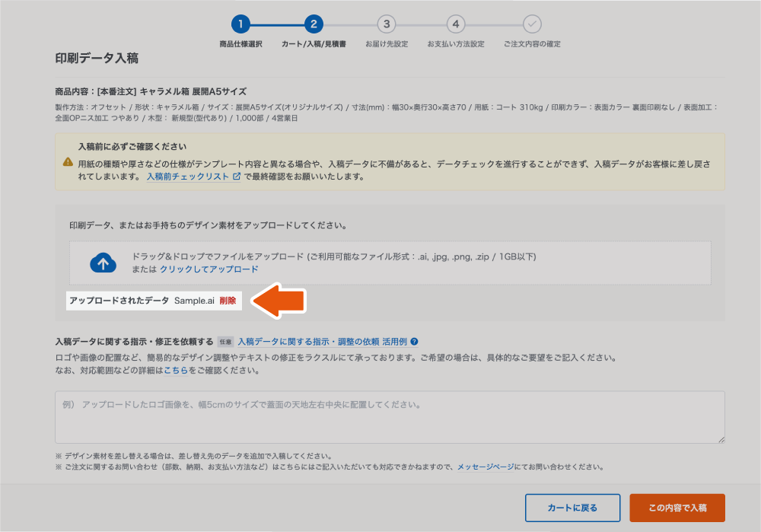
Task: Click step 3 circle お届け先設定
Action: click(x=387, y=24)
